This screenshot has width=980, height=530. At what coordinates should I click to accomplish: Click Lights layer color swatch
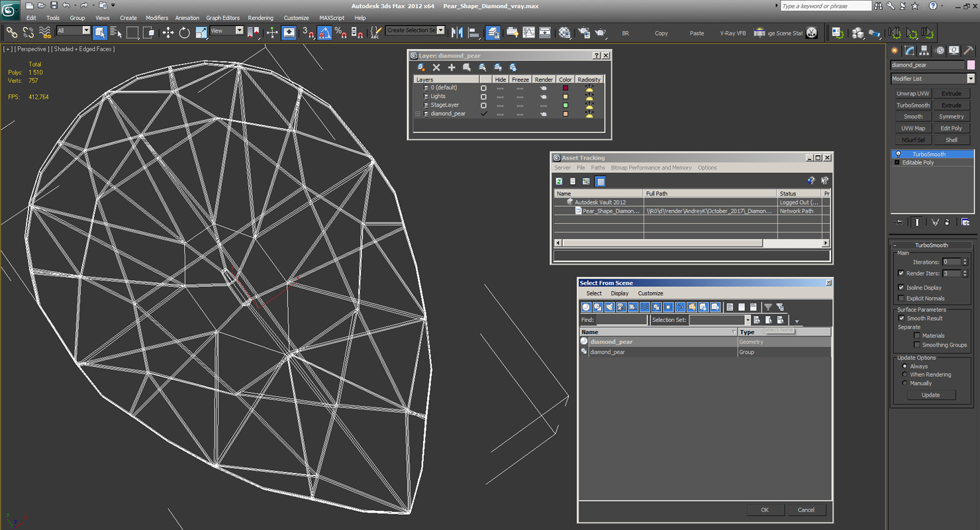[x=565, y=97]
